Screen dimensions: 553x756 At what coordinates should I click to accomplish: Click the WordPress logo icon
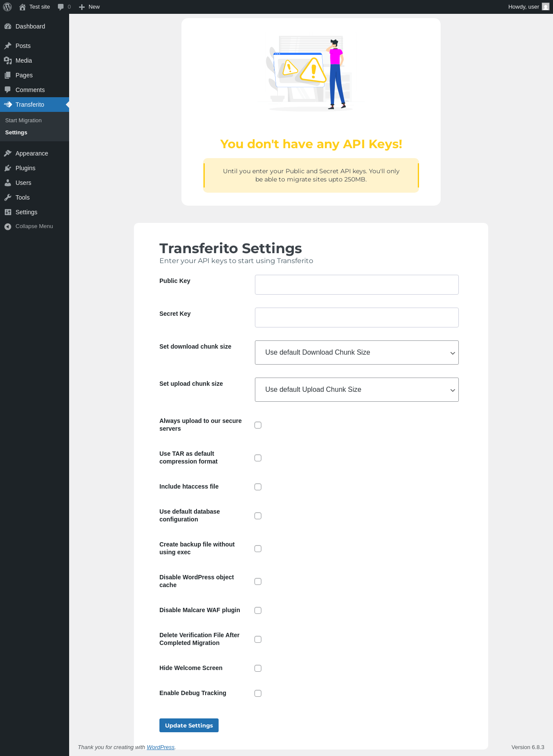coord(7,7)
